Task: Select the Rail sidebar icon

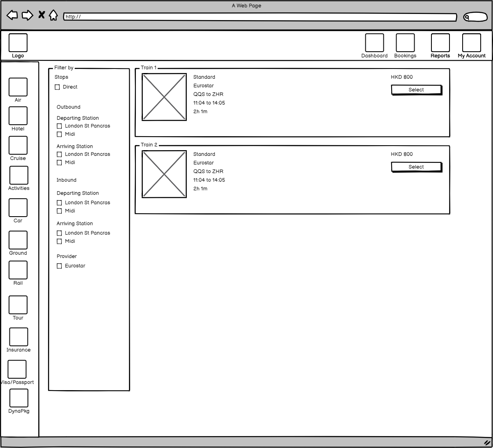Action: click(x=18, y=270)
